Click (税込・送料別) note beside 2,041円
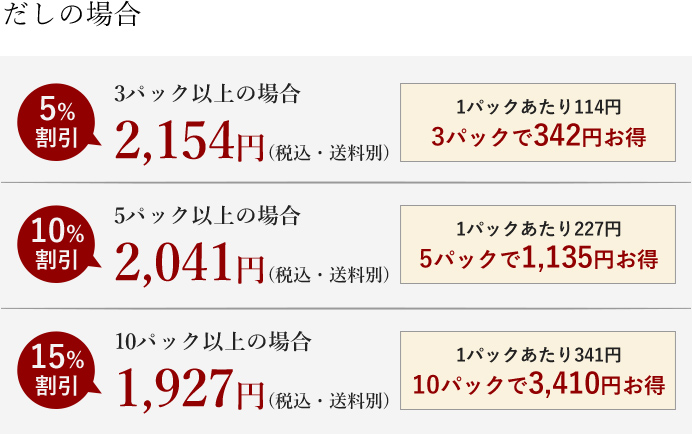Image resolution: width=692 pixels, height=434 pixels. (x=329, y=274)
